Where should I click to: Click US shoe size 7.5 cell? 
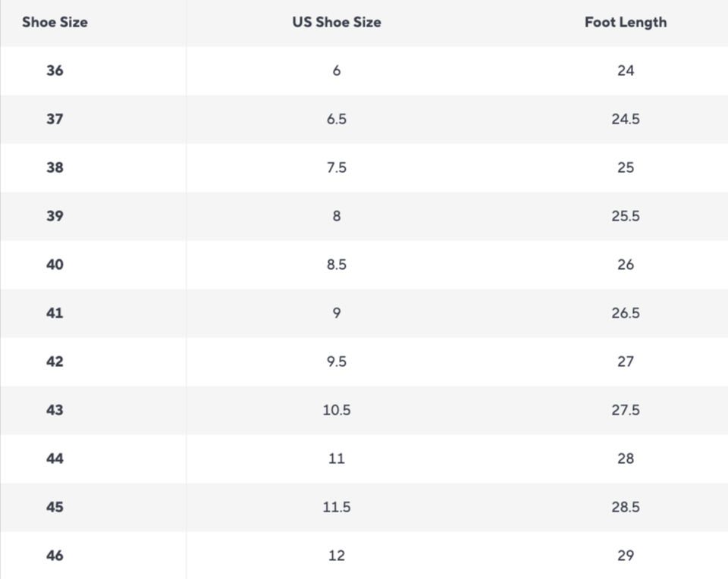[337, 167]
